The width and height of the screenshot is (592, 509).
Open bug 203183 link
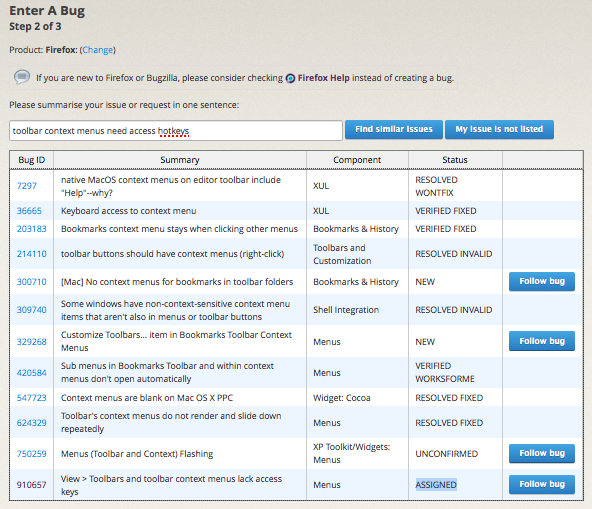(x=32, y=229)
